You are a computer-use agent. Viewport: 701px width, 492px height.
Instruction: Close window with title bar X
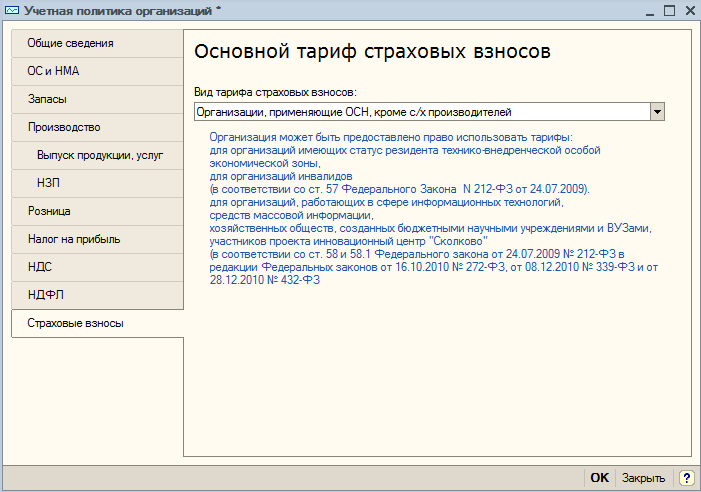point(690,11)
